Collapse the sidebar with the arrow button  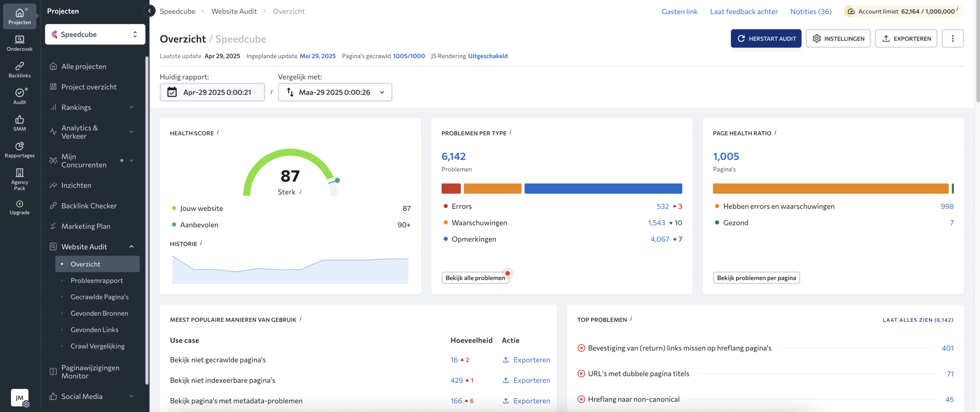[149, 11]
